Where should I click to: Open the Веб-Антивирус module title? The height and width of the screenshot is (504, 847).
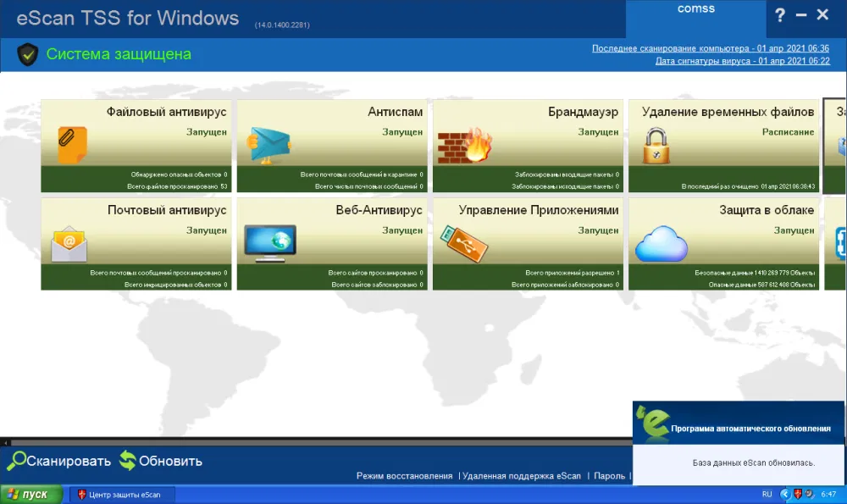click(379, 210)
